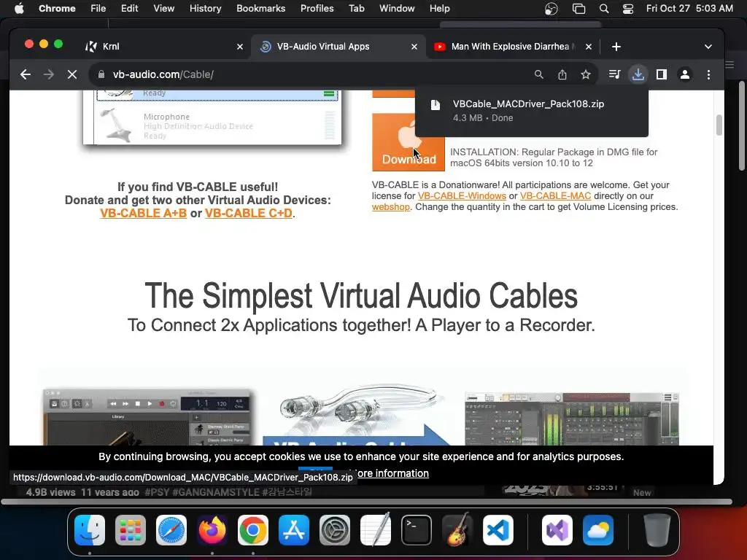The image size is (747, 560).
Task: Open the File menu
Action: (98, 8)
